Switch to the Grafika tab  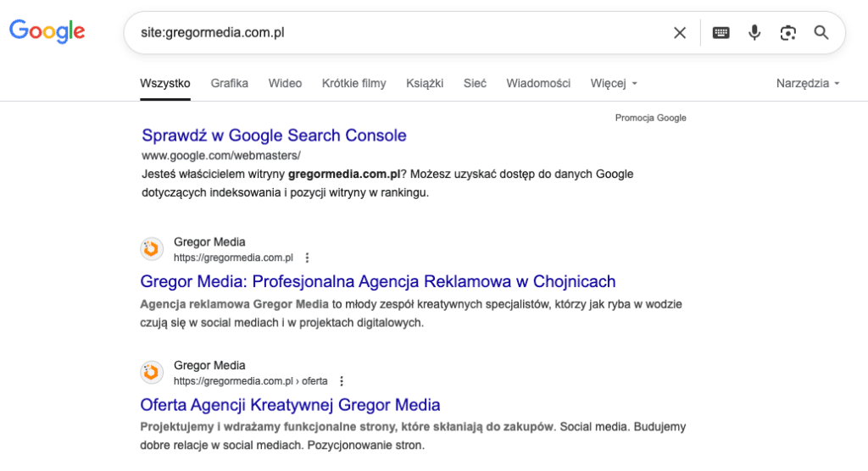coord(229,83)
